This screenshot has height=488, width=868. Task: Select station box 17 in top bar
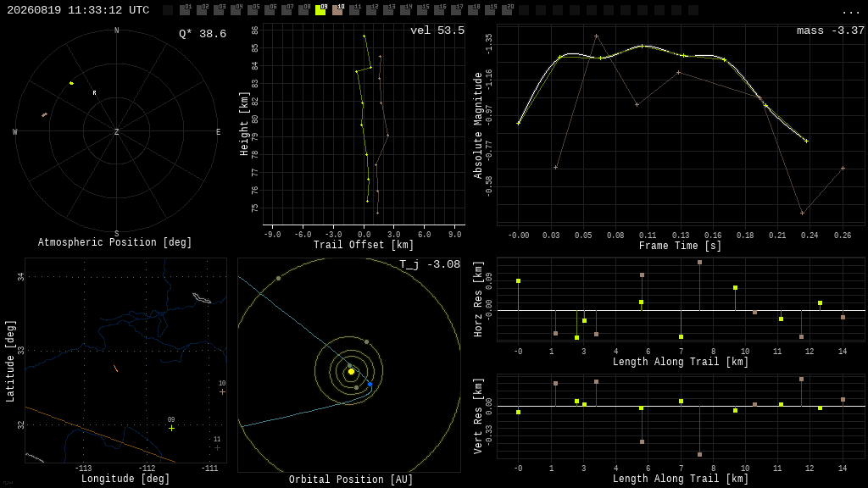[455, 10]
